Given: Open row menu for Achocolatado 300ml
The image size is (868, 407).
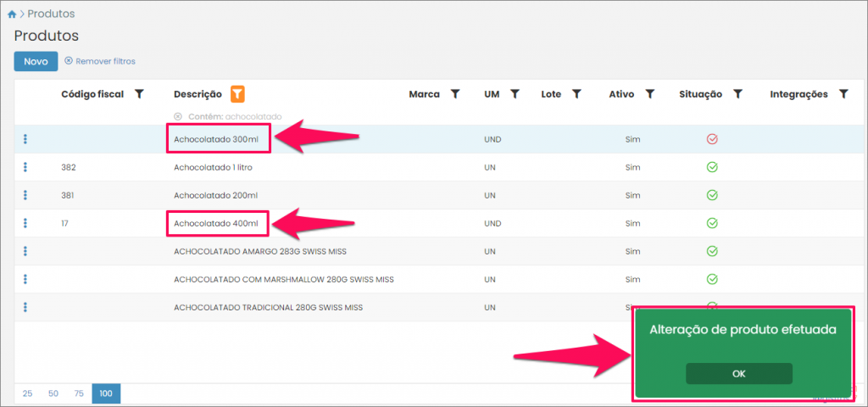Looking at the screenshot, I should coord(25,139).
